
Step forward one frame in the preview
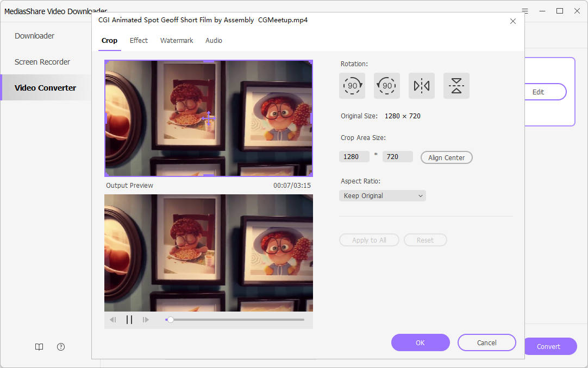point(146,320)
